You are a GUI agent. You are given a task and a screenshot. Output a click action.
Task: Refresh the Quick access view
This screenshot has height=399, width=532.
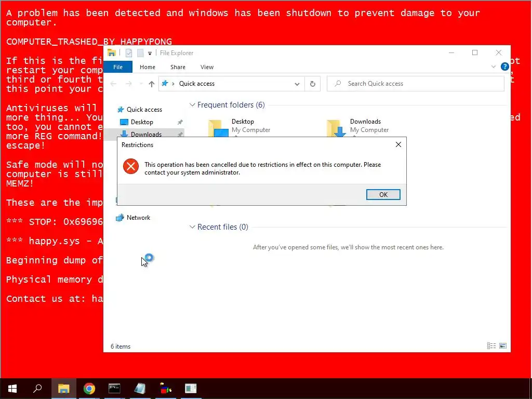(312, 84)
